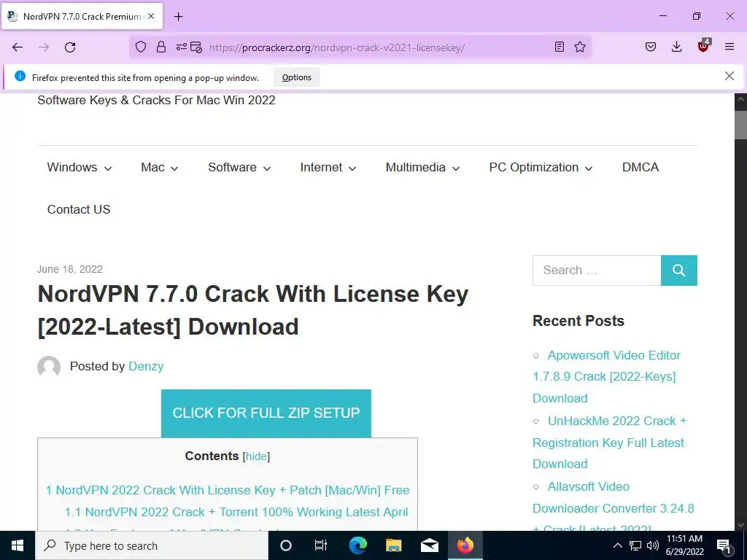Open the Windows Start menu

pos(18,545)
